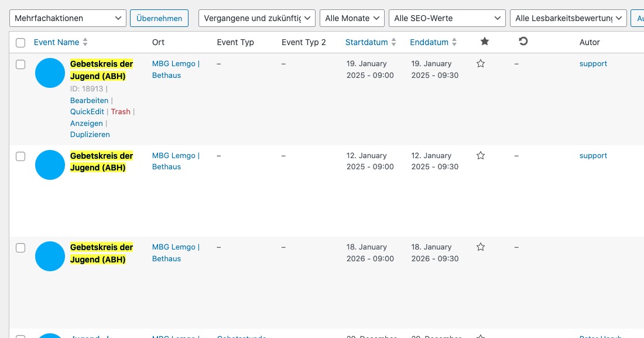Viewport: 644px width, 338px height.
Task: Click the Event Typ 2 column header
Action: point(303,42)
